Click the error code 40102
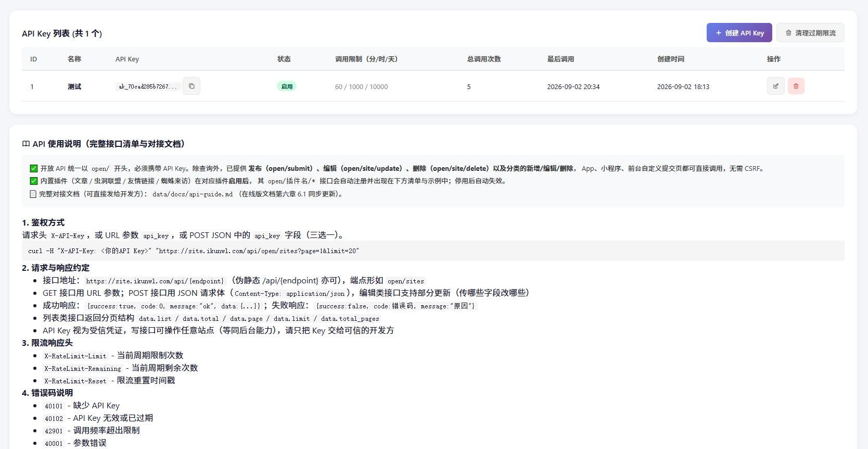 click(x=54, y=418)
